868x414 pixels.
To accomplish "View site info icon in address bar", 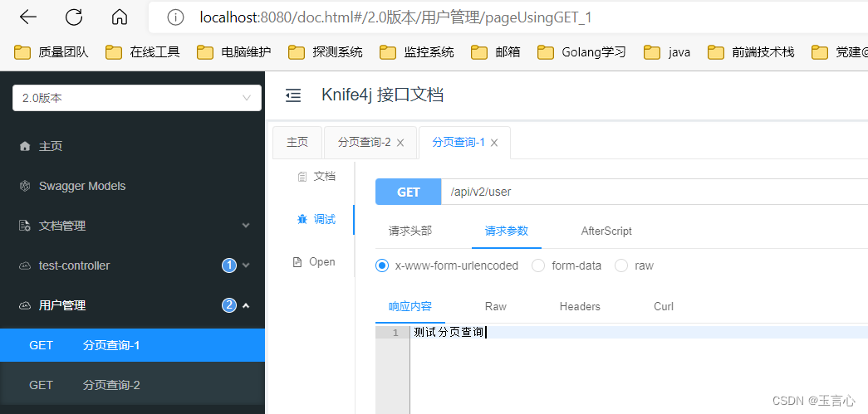I will tap(175, 17).
